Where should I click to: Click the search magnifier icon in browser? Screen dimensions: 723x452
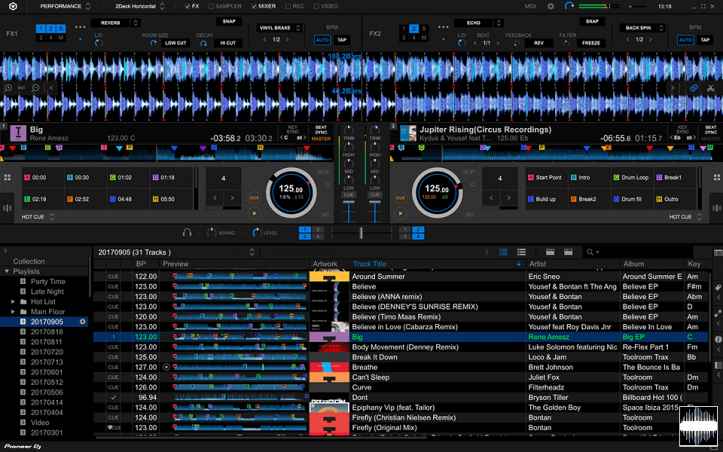[591, 252]
